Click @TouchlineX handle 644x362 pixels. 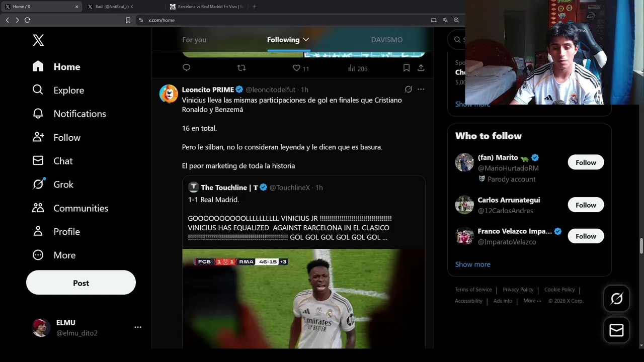[x=290, y=188]
